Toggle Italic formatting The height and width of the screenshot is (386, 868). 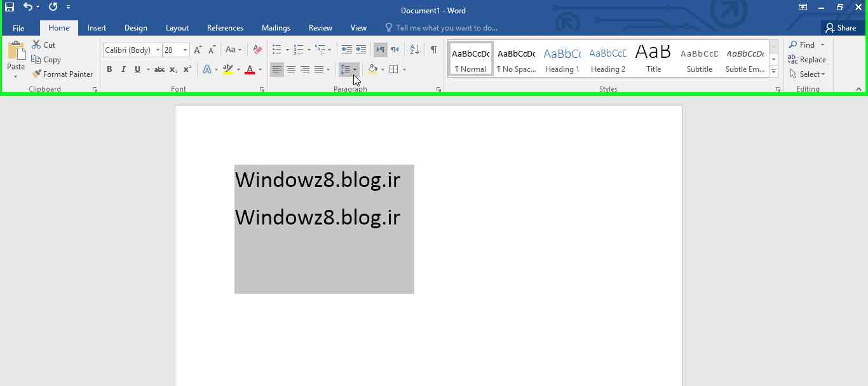click(x=123, y=69)
